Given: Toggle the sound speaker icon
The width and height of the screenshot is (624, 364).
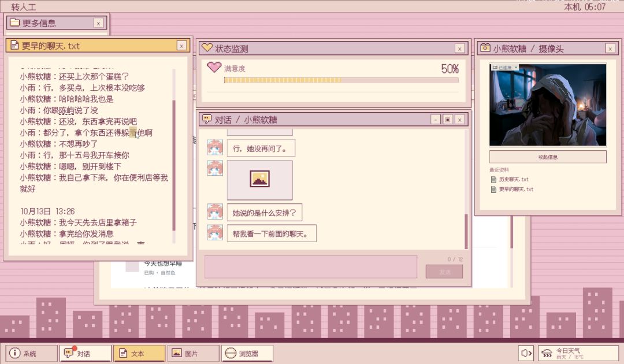Looking at the screenshot, I should tap(526, 353).
